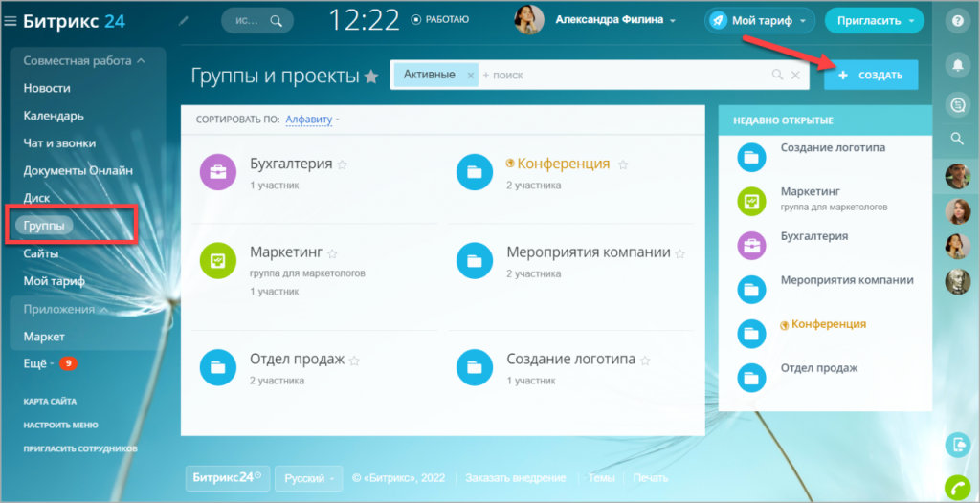Click the search magnifier in the right bar
This screenshot has height=503, width=980.
tap(957, 139)
